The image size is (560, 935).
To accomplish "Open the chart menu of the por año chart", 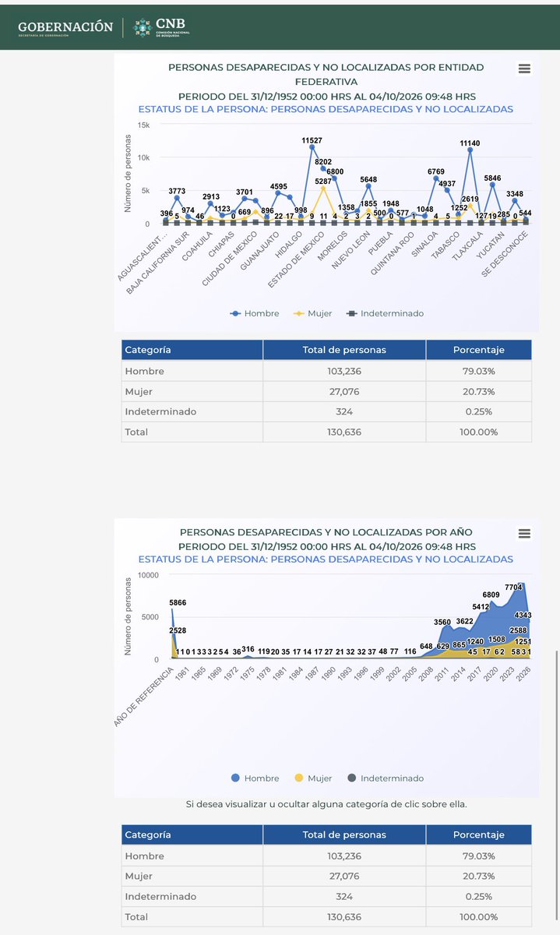I will tap(524, 534).
